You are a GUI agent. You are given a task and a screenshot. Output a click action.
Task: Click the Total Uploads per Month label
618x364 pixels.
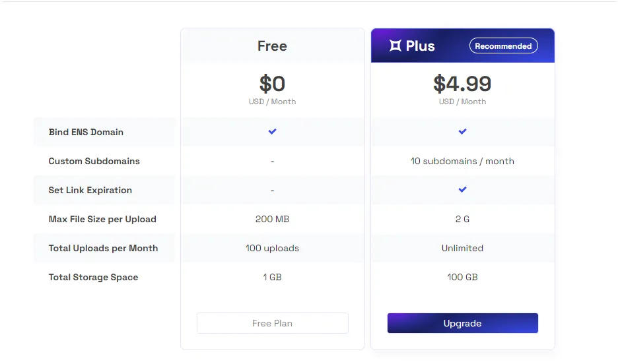103,248
